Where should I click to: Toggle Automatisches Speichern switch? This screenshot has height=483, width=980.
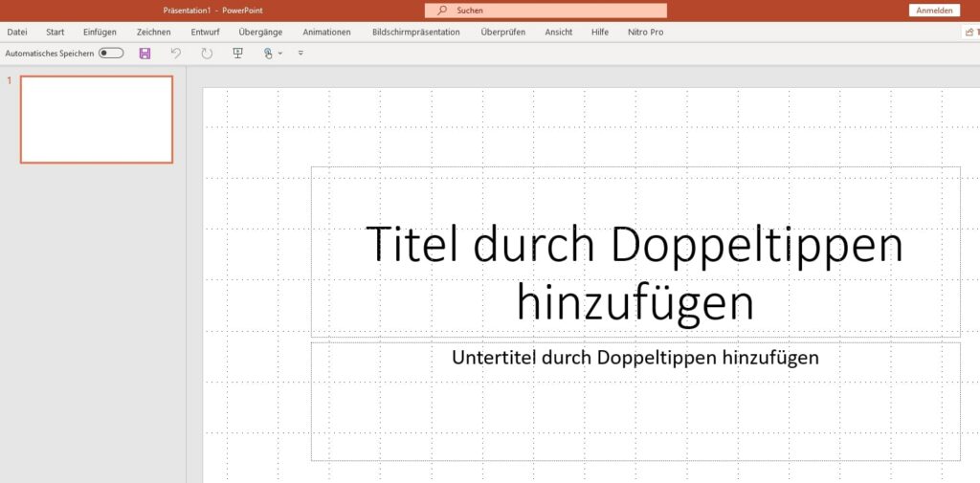tap(111, 54)
